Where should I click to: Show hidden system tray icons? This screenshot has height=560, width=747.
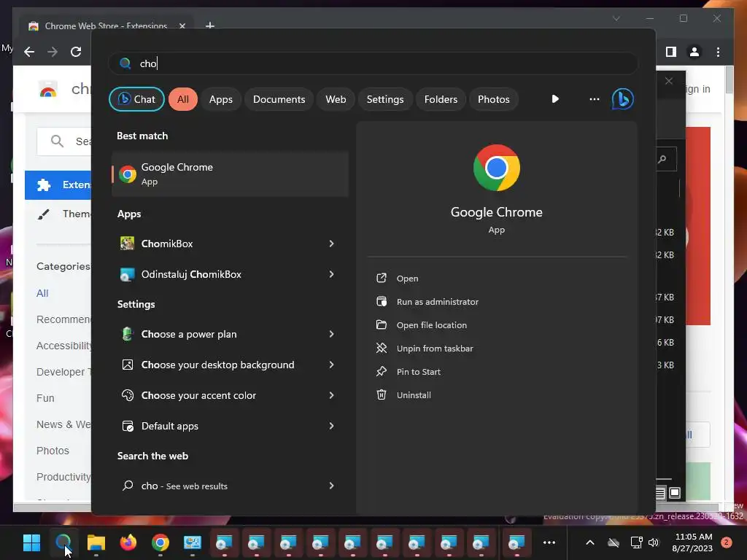[589, 542]
